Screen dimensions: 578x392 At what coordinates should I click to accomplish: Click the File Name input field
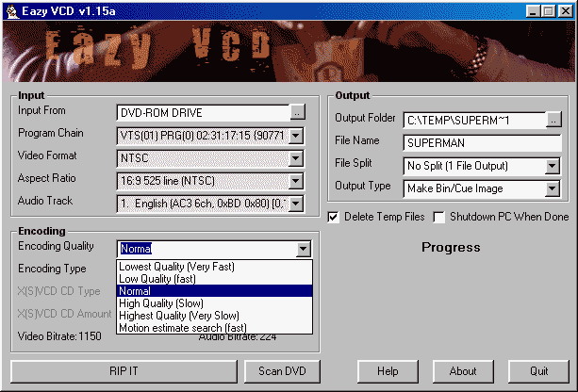pos(482,143)
